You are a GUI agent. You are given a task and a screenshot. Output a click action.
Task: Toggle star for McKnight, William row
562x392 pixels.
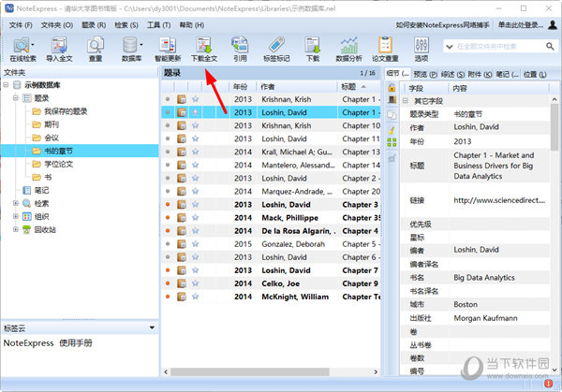pos(195,297)
